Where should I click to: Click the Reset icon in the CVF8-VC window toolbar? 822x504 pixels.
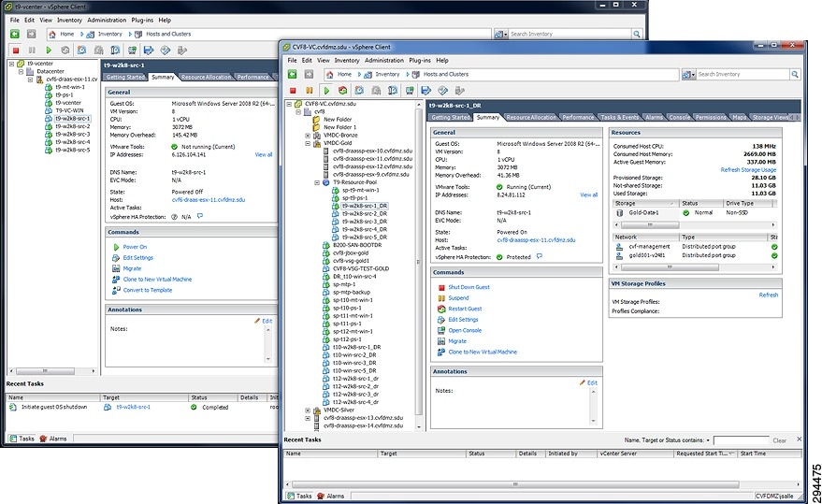click(342, 91)
